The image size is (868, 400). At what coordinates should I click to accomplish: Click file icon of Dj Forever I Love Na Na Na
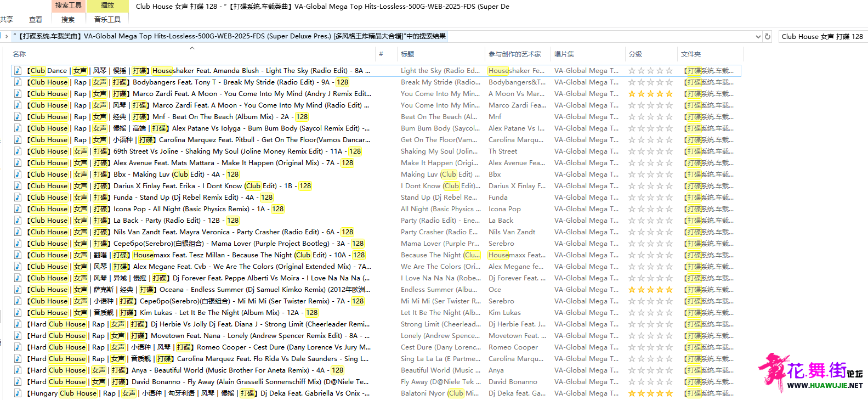pos(18,278)
